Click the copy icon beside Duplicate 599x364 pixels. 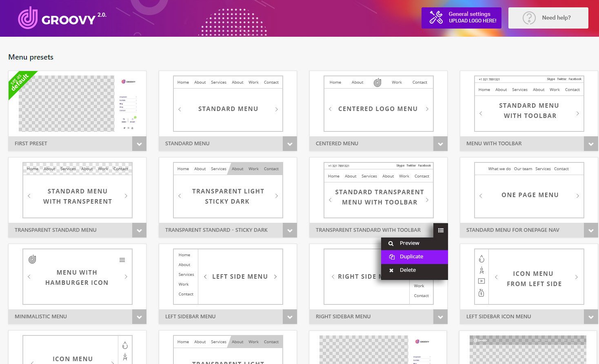pos(392,257)
